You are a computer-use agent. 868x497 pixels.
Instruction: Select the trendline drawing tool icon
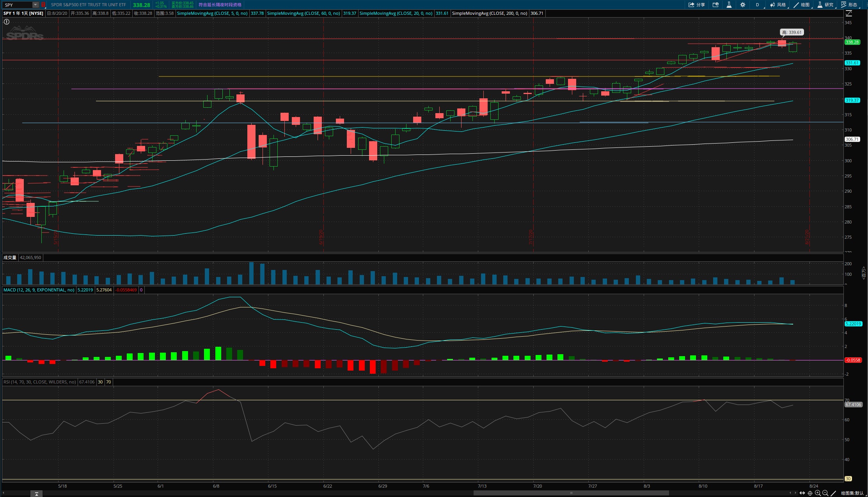coord(833,493)
